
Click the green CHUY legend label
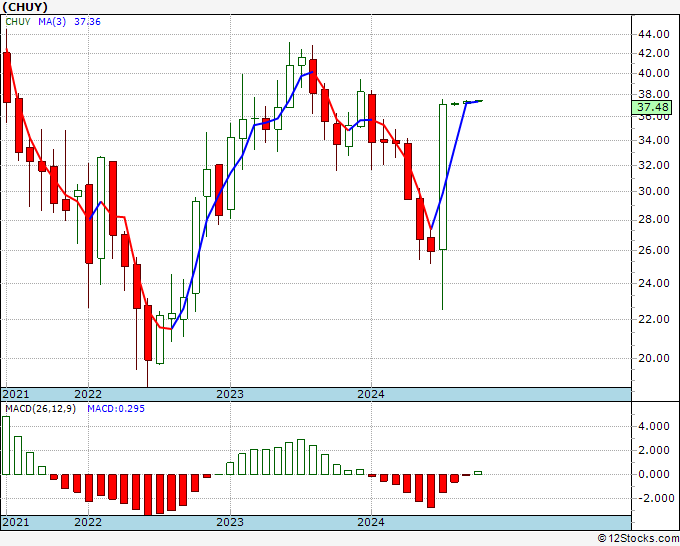tap(18, 22)
